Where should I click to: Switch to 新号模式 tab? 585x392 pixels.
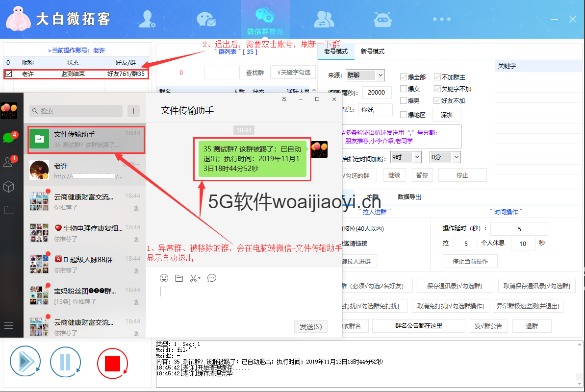[372, 51]
